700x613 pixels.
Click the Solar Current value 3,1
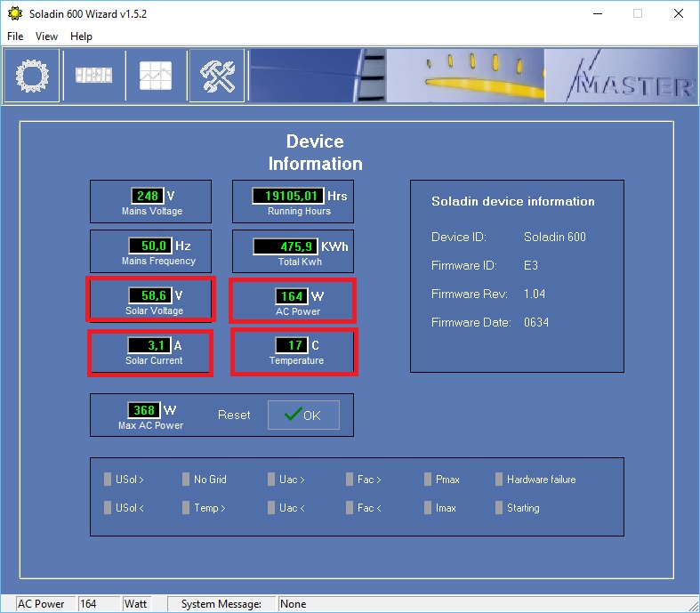point(149,345)
